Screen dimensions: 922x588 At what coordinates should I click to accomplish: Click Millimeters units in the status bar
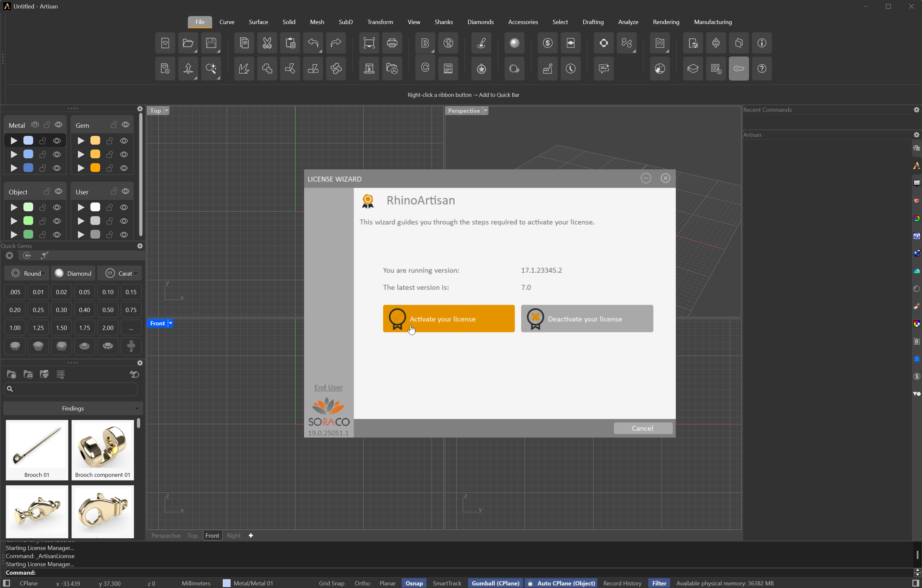click(x=196, y=583)
